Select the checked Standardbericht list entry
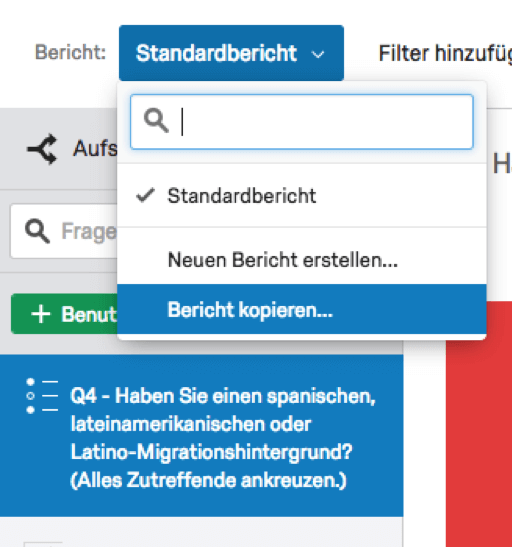The height and width of the screenshot is (547, 512). pos(302,195)
